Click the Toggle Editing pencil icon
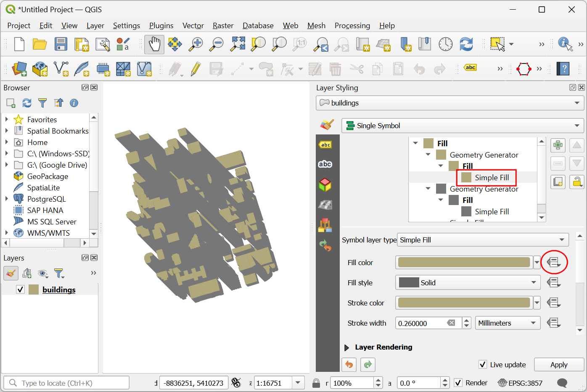The height and width of the screenshot is (392, 587). click(196, 69)
